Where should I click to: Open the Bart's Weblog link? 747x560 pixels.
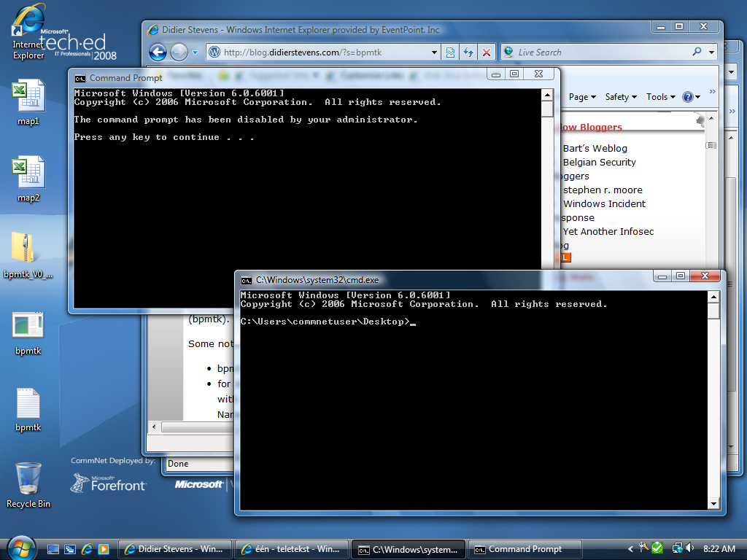pyautogui.click(x=595, y=148)
